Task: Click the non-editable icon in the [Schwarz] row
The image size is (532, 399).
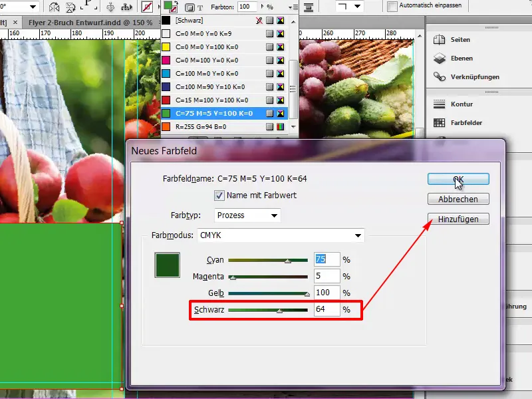Action: click(x=259, y=21)
